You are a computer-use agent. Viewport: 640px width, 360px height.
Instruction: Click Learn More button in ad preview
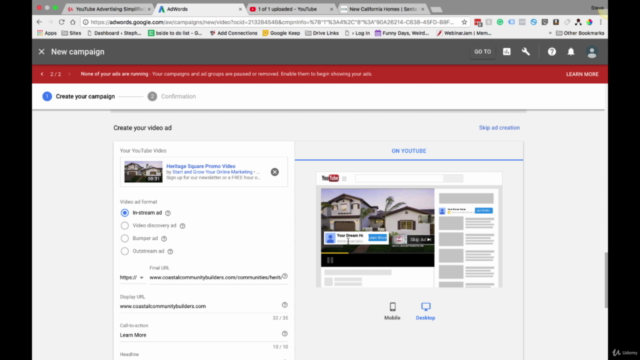(x=378, y=238)
